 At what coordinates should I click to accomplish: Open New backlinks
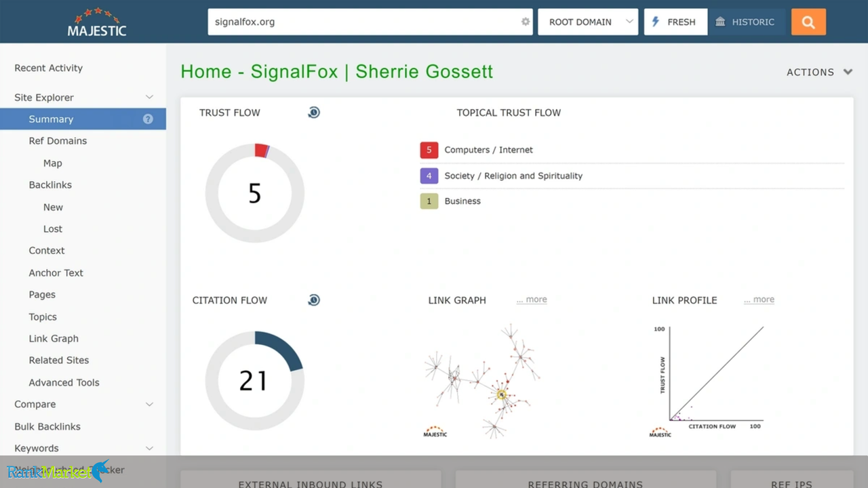(x=53, y=207)
